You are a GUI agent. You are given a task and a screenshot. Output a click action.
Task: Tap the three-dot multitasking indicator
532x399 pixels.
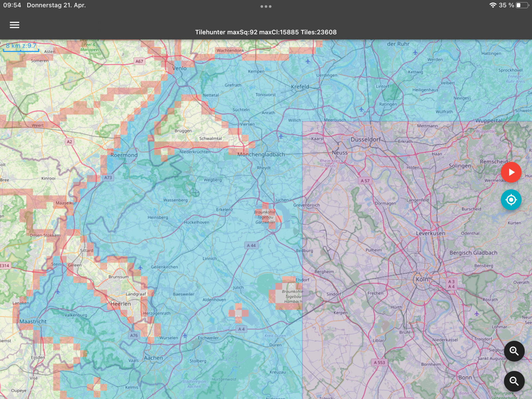click(266, 6)
